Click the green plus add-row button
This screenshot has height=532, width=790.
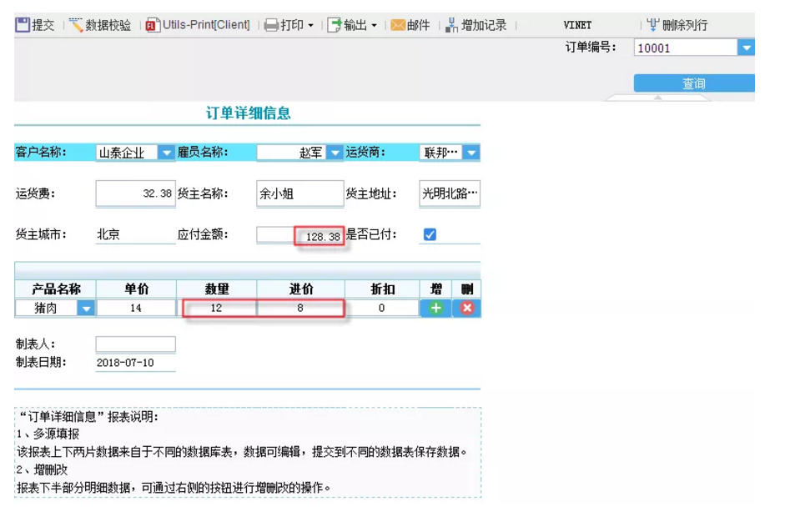tap(435, 308)
